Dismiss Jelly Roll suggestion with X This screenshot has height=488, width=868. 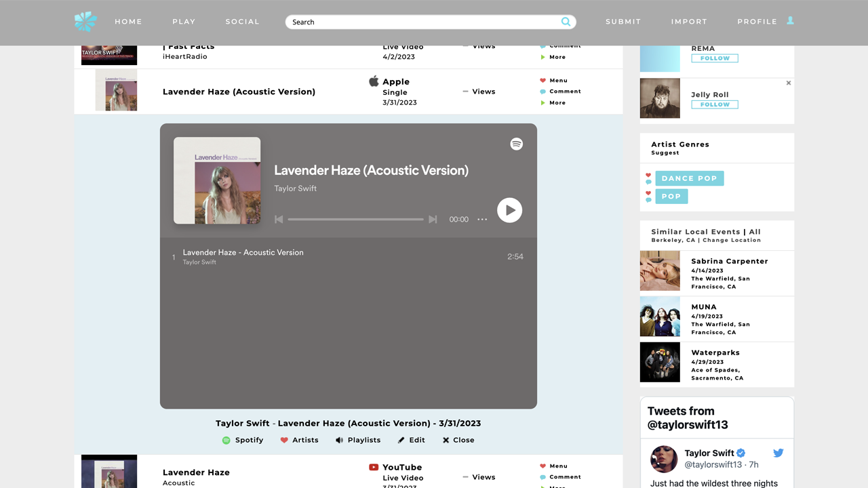[x=789, y=83]
